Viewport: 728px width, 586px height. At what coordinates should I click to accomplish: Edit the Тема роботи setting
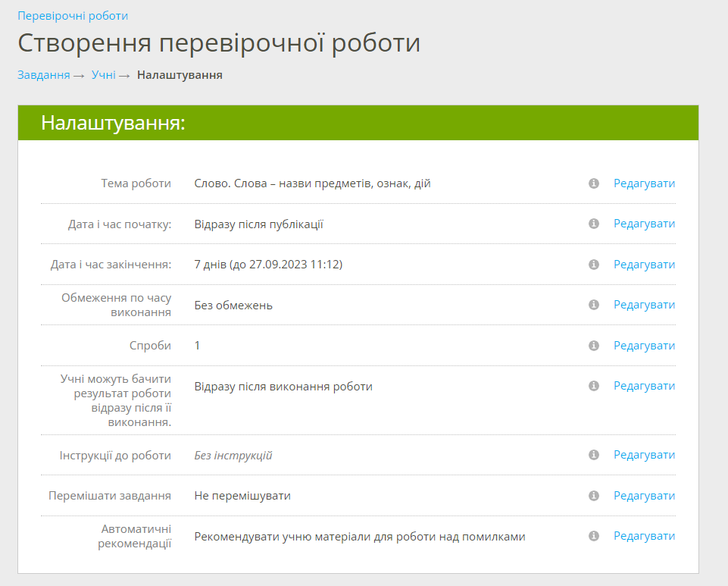[644, 183]
